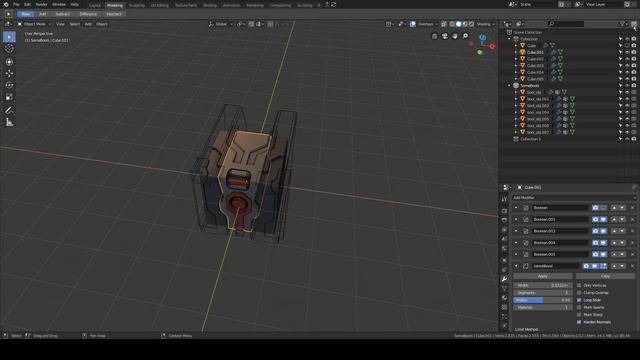Toggle render camera icon for Cube.003
Screen dimensions: 640x360
coord(634,65)
